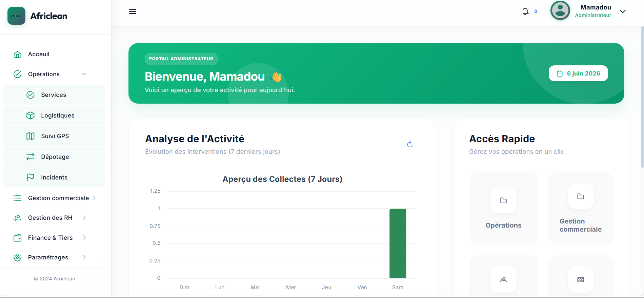Select Incidents menu item
Image resolution: width=644 pixels, height=298 pixels.
click(54, 177)
